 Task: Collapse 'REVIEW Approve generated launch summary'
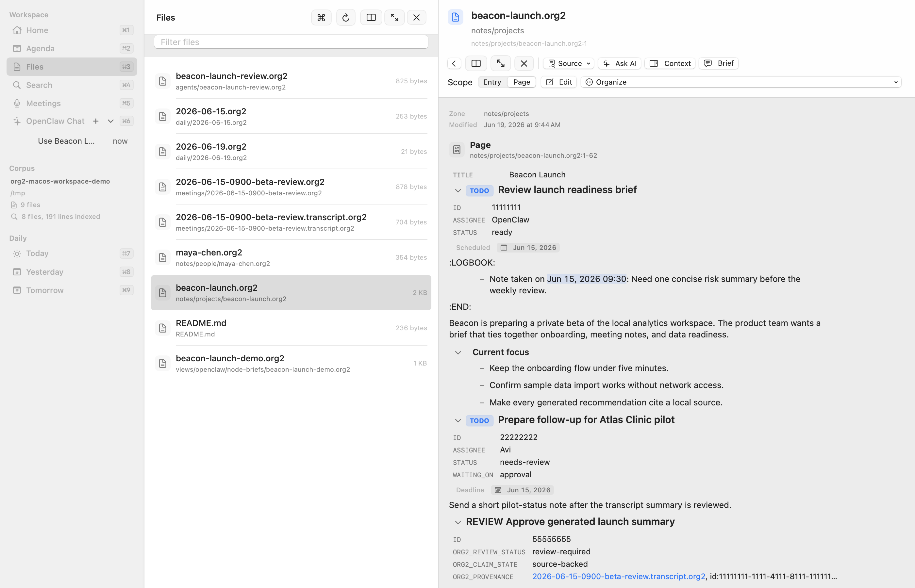458,522
